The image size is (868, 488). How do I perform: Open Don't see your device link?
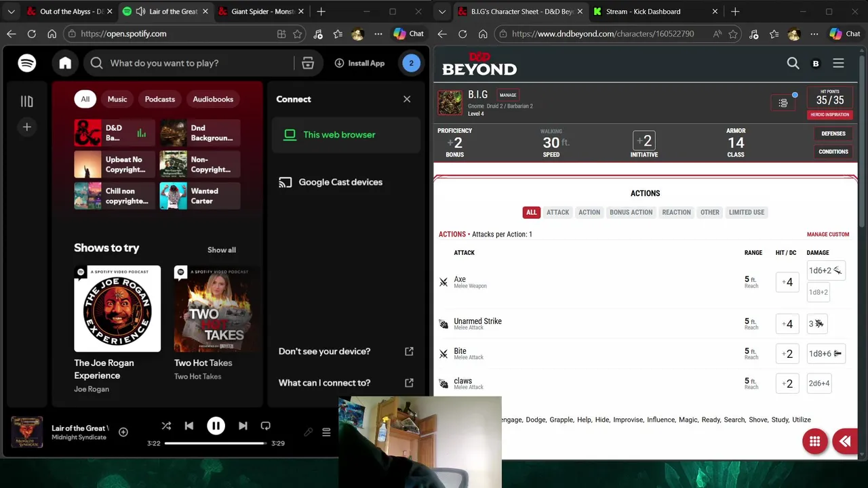point(346,351)
